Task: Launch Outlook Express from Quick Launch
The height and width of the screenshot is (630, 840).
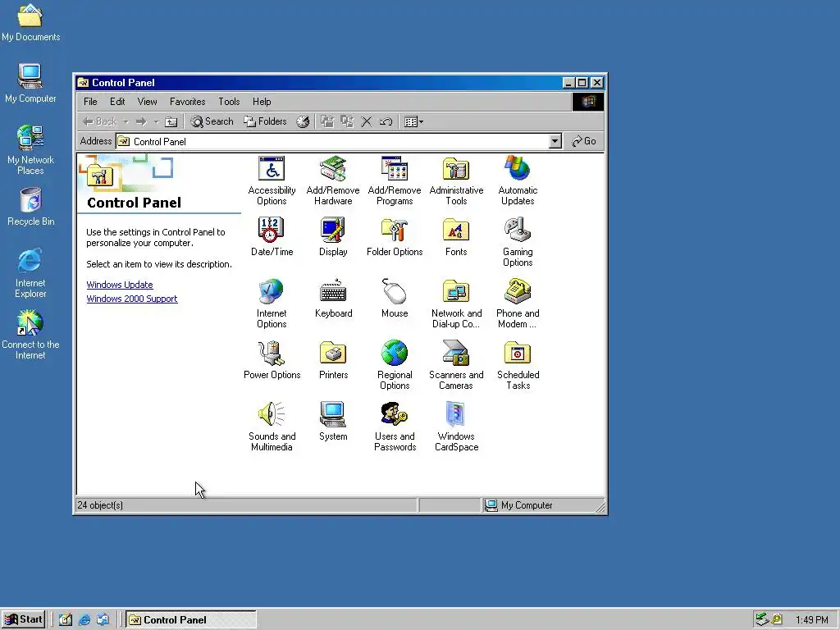Action: point(103,619)
